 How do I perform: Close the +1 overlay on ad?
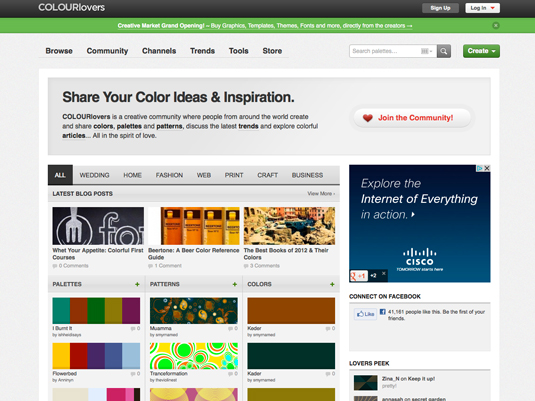point(384,273)
